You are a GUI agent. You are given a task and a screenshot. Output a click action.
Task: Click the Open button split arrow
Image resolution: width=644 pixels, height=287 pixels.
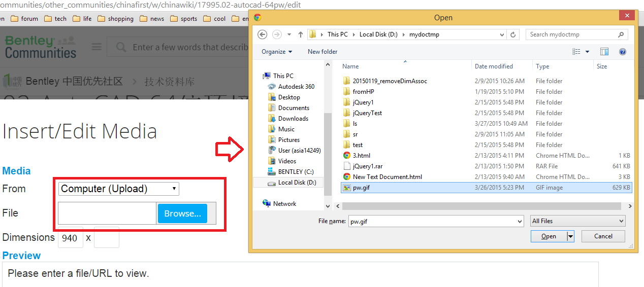tap(570, 236)
